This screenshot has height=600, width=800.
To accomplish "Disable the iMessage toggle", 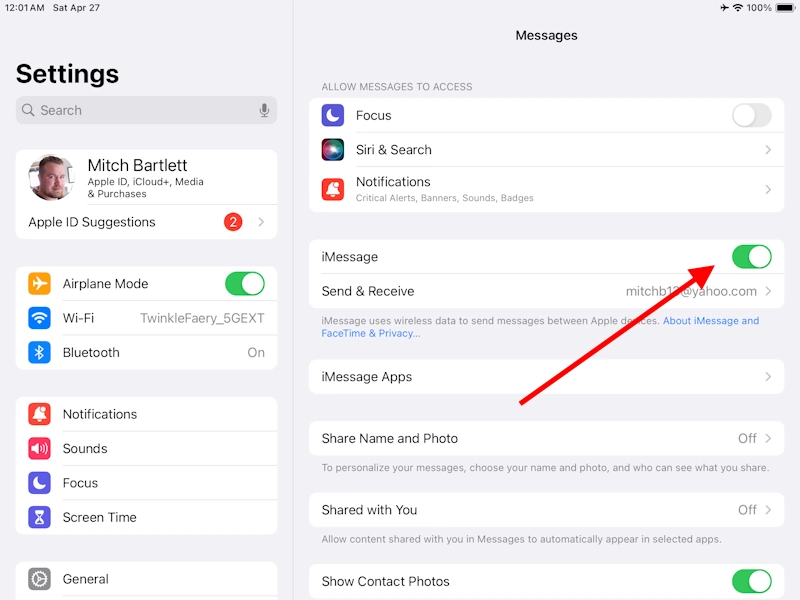I will 752,257.
